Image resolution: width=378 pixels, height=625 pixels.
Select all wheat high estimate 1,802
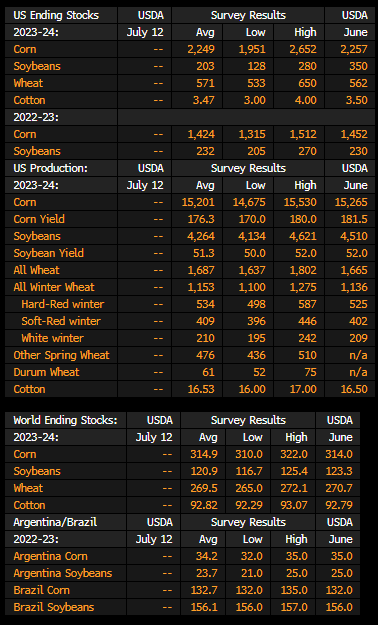pyautogui.click(x=303, y=270)
